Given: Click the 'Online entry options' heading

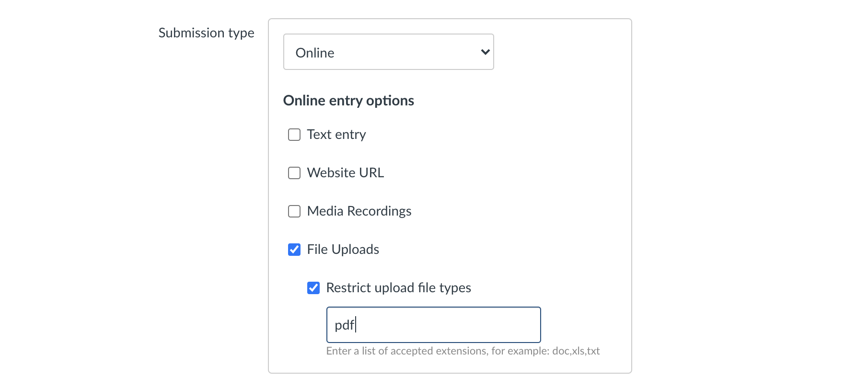Looking at the screenshot, I should 348,101.
